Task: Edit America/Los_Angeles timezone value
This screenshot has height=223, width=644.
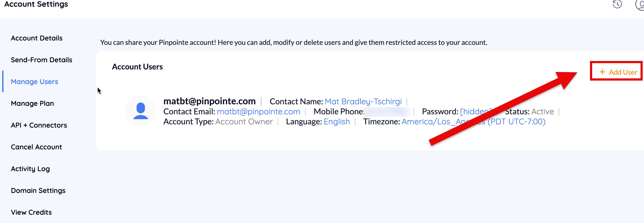Action: point(473,122)
